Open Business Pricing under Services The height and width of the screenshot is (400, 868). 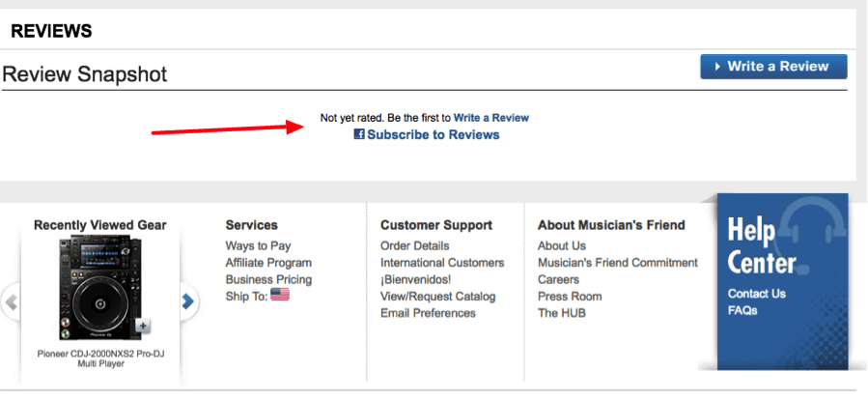click(268, 279)
